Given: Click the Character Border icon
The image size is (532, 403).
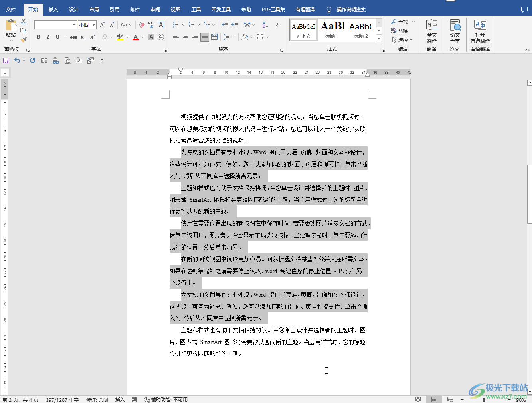Looking at the screenshot, I should click(161, 25).
